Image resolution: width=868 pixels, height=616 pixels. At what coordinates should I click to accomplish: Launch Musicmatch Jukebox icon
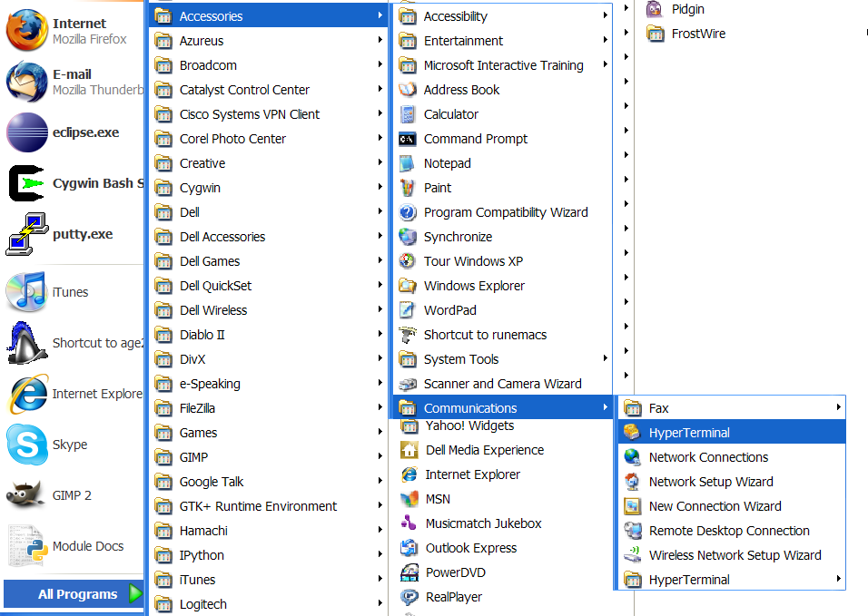click(409, 523)
